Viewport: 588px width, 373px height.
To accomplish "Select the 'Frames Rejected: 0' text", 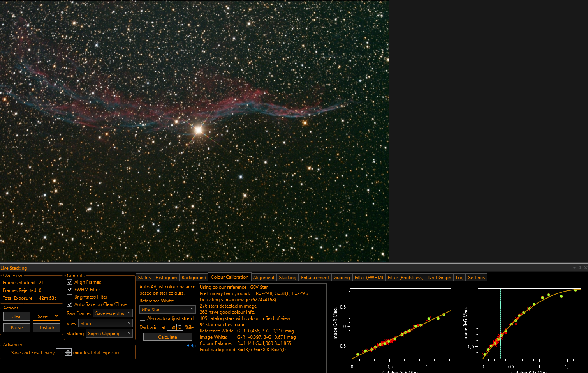I will point(22,290).
